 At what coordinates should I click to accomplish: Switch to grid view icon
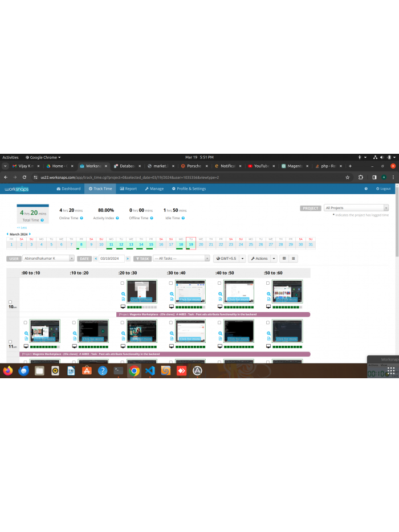(284, 259)
